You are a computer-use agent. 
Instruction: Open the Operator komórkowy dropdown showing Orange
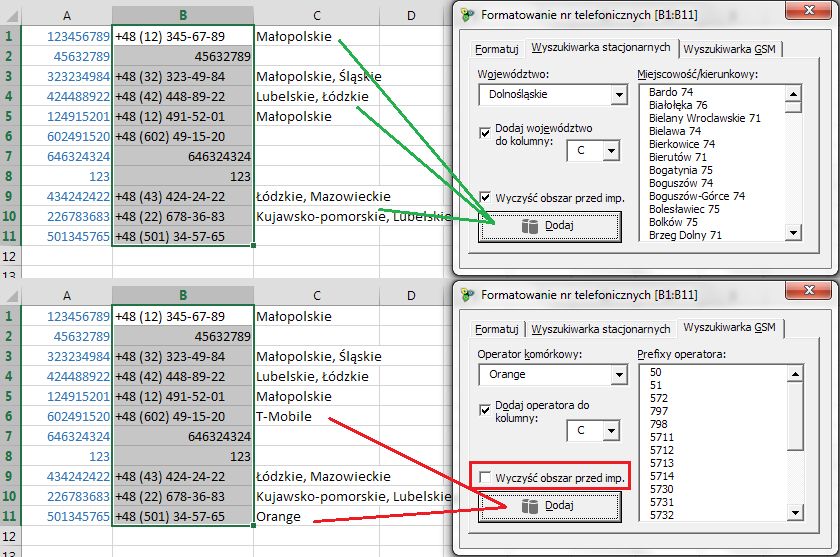point(619,375)
